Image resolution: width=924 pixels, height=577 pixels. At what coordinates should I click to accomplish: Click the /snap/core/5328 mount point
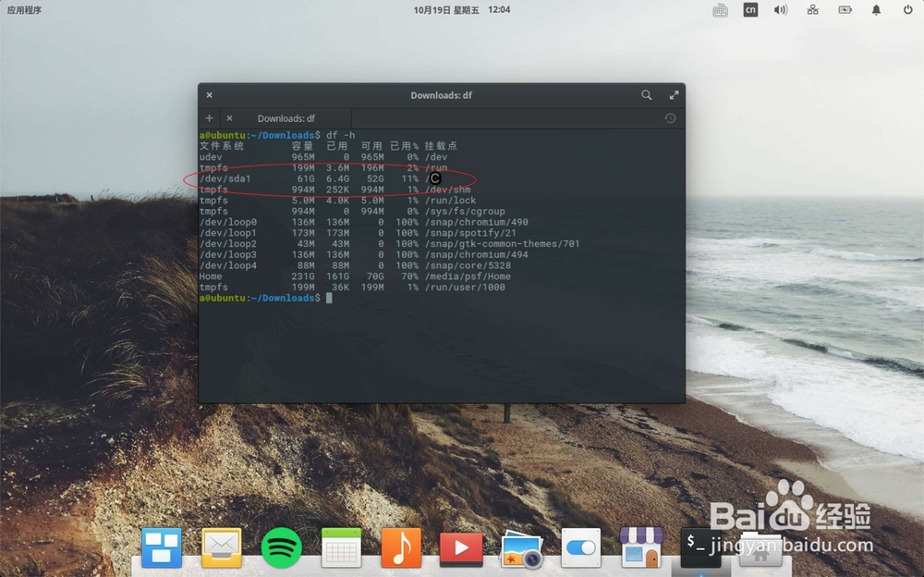(x=468, y=265)
